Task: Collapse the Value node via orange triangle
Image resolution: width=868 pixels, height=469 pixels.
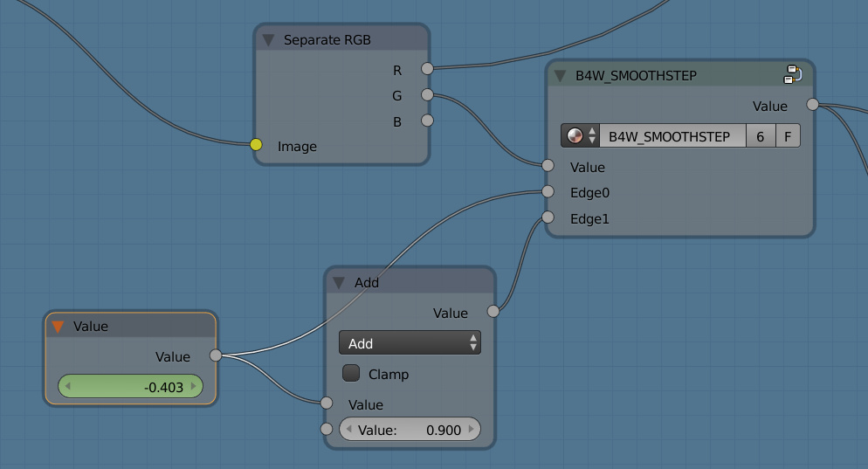Action: (x=59, y=327)
